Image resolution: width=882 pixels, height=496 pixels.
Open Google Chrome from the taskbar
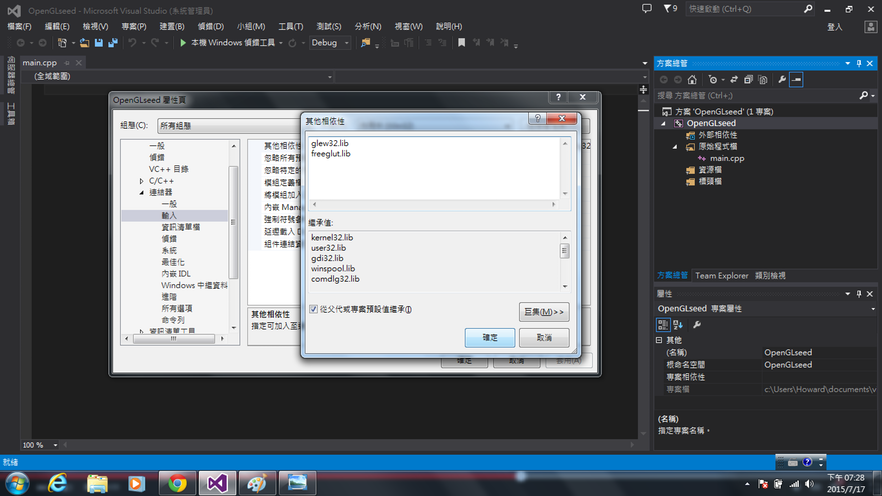pos(177,483)
